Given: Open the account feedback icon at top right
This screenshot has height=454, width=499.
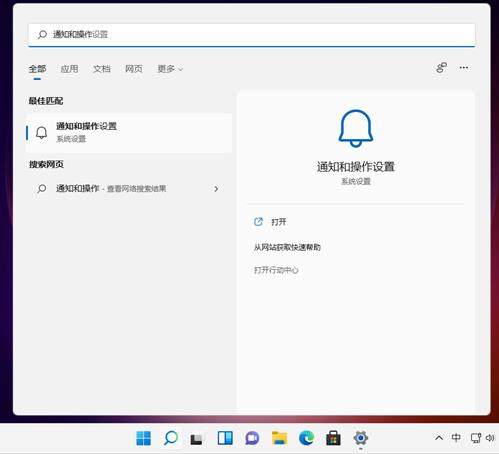Looking at the screenshot, I should (x=442, y=68).
